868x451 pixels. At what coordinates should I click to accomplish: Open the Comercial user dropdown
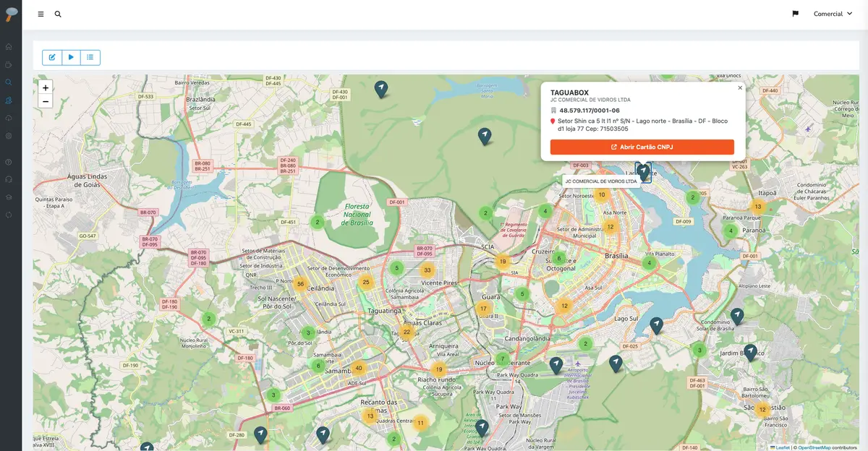(x=833, y=14)
